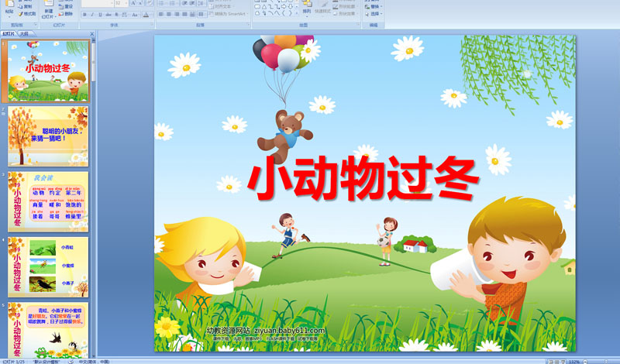The image size is (620, 364).
Task: Select slide 2 thumbnail 聪明的小朋友
Action: click(x=48, y=136)
